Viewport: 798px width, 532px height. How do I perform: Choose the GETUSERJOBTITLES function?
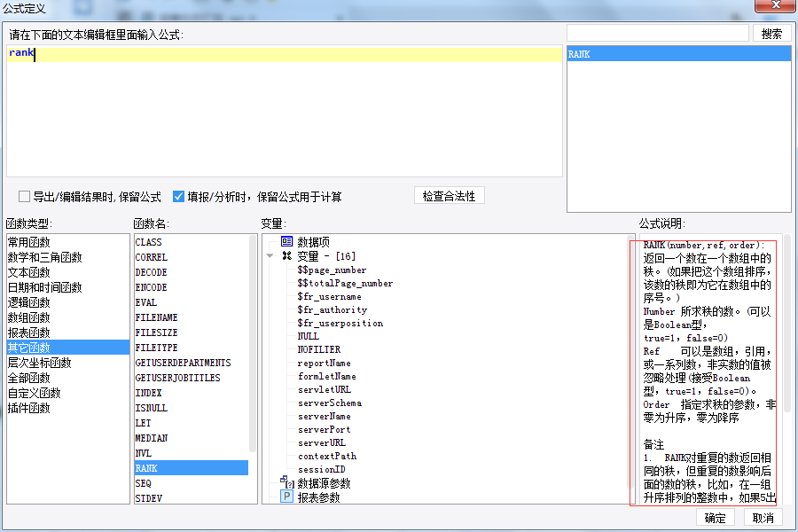pyautogui.click(x=192, y=378)
